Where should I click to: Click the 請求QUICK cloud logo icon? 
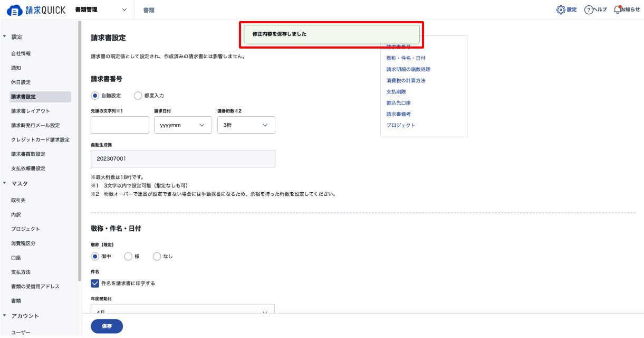(x=14, y=10)
